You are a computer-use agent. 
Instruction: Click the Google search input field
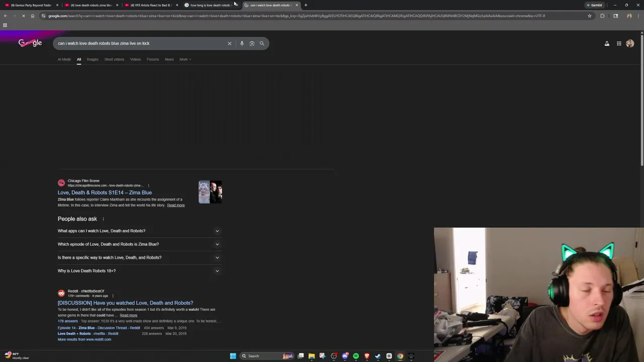(141, 43)
